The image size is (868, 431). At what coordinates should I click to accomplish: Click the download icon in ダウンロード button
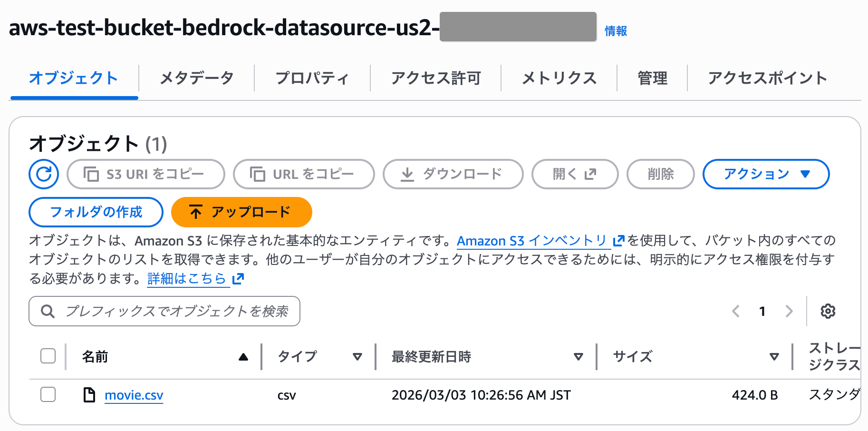tap(406, 174)
